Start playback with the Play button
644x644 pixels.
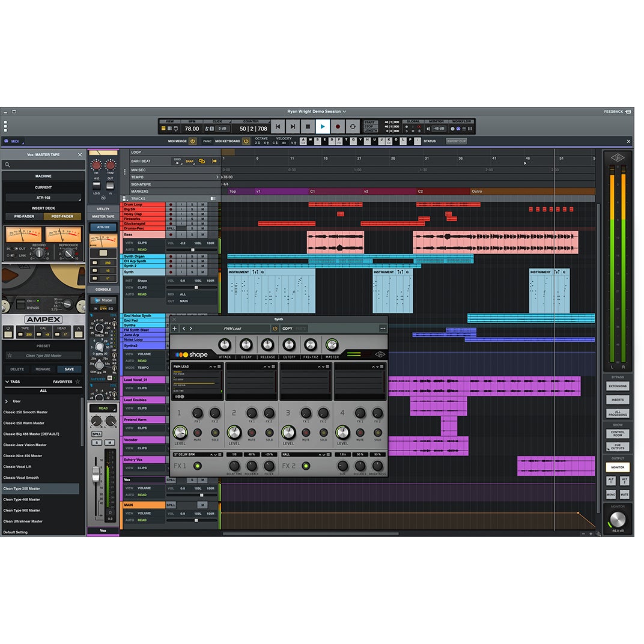tap(323, 127)
